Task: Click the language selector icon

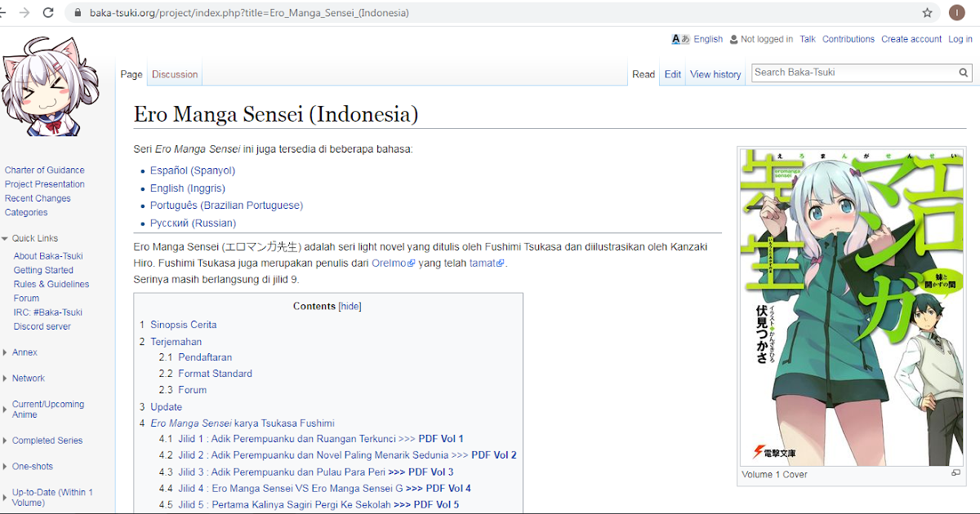Action: click(x=680, y=39)
